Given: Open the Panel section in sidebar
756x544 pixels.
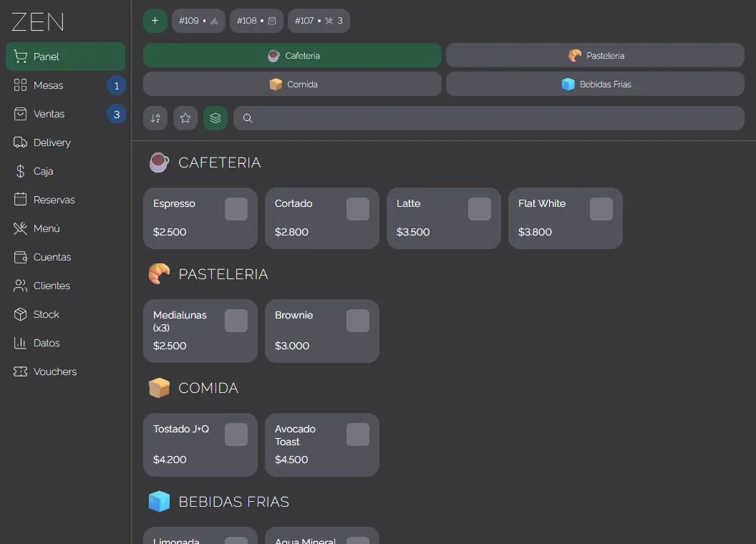Looking at the screenshot, I should [66, 57].
